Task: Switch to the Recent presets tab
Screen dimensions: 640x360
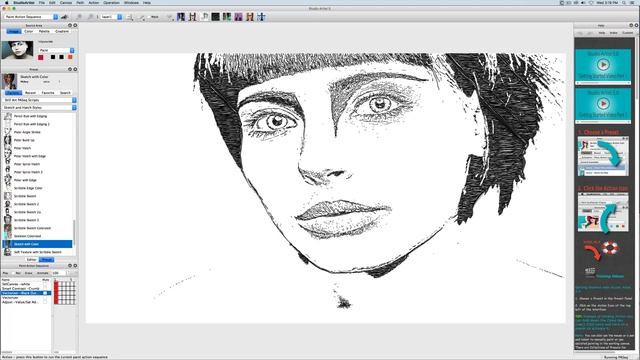Action: pyautogui.click(x=31, y=93)
